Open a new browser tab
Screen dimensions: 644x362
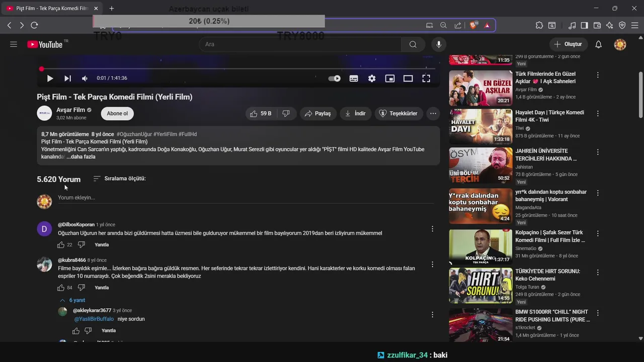click(112, 9)
